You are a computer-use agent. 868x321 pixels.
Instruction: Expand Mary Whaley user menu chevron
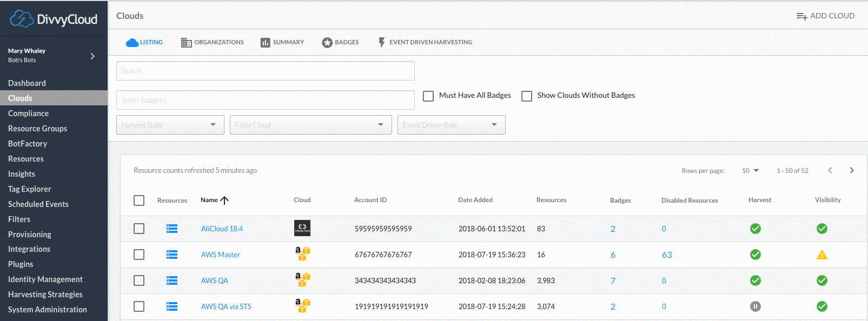pyautogui.click(x=92, y=56)
